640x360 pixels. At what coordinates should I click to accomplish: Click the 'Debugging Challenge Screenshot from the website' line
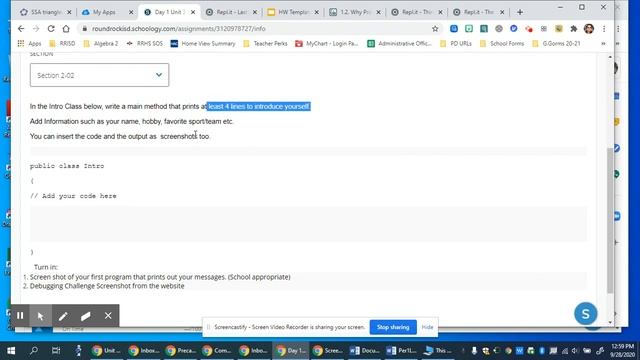107,286
